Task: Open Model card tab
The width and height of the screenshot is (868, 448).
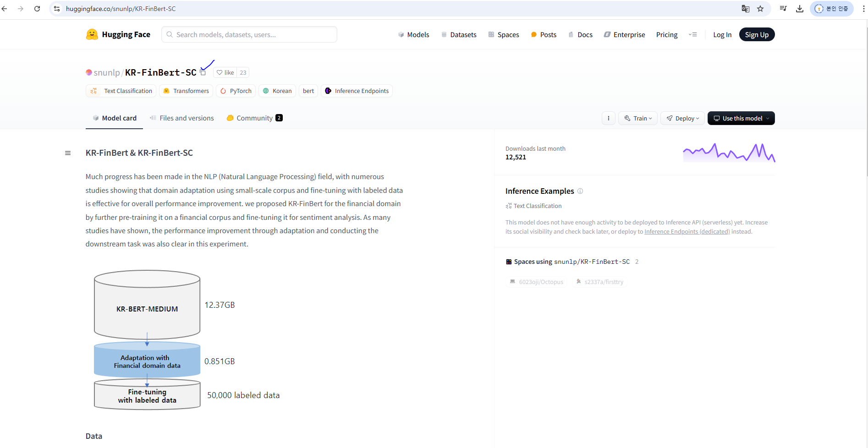Action: [115, 118]
